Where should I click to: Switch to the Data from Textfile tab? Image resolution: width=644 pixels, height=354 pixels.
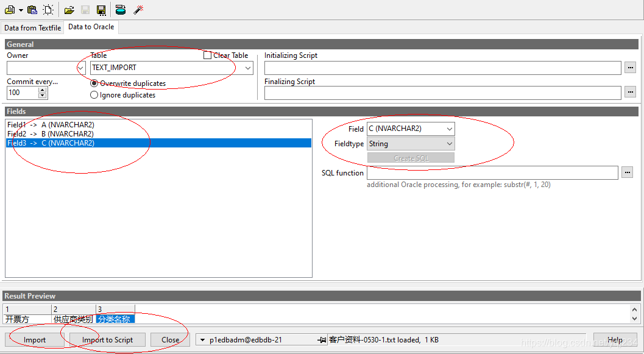click(32, 27)
